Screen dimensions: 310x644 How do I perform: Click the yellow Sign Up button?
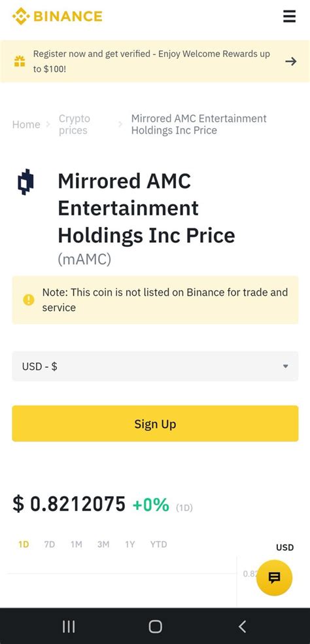pyautogui.click(x=155, y=423)
